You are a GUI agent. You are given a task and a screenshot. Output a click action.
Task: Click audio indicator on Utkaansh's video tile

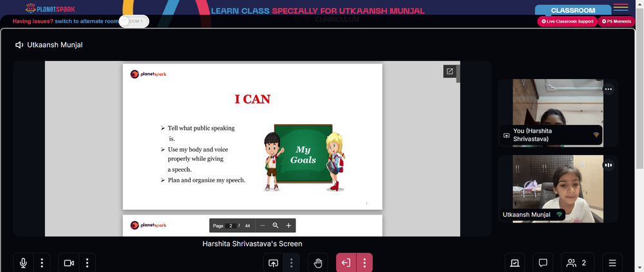click(x=609, y=165)
